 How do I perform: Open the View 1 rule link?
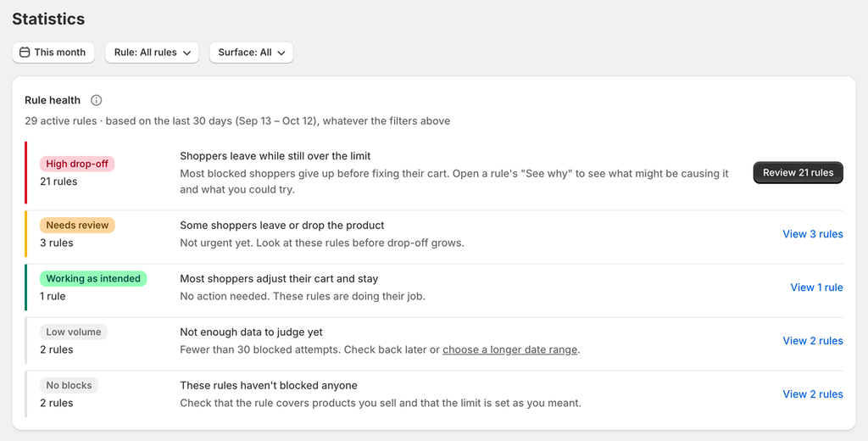point(816,287)
